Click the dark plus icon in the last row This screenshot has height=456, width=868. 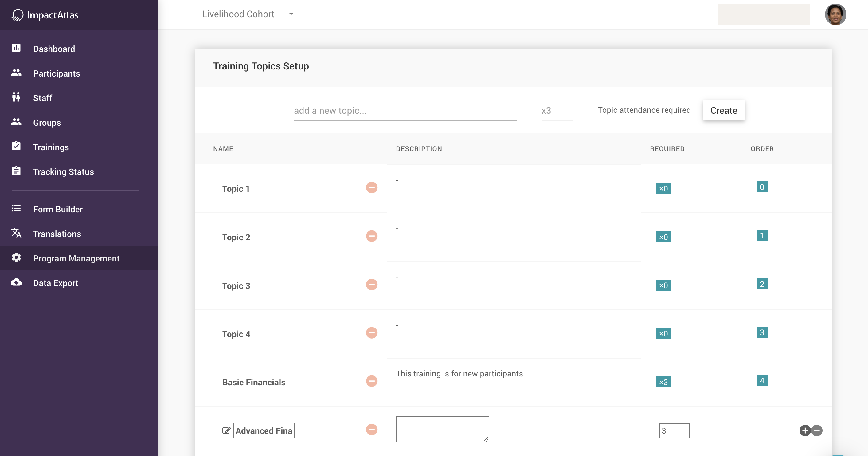(805, 430)
